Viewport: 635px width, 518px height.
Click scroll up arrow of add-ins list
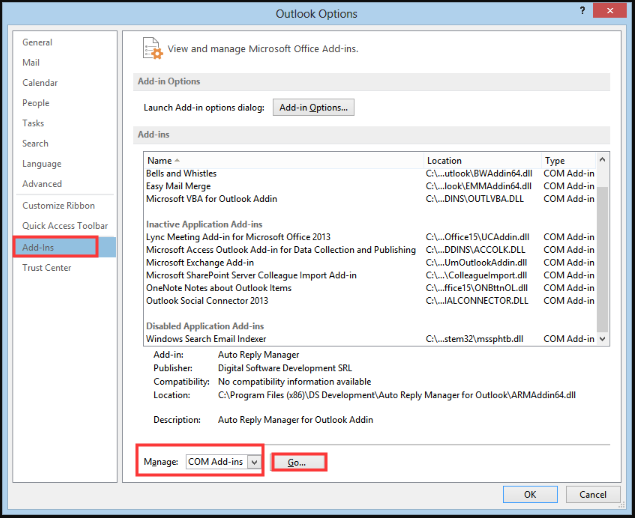[x=603, y=160]
